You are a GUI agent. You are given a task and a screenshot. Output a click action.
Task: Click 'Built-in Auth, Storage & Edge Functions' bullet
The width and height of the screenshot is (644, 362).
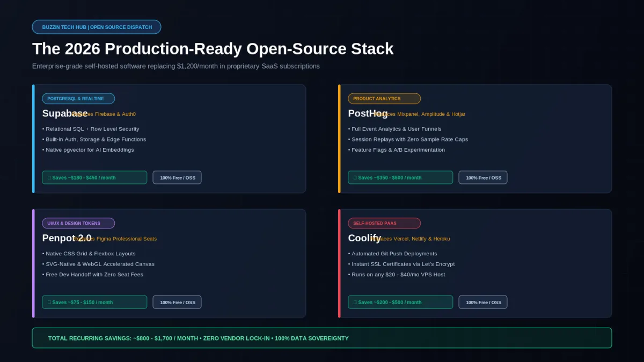pyautogui.click(x=94, y=139)
